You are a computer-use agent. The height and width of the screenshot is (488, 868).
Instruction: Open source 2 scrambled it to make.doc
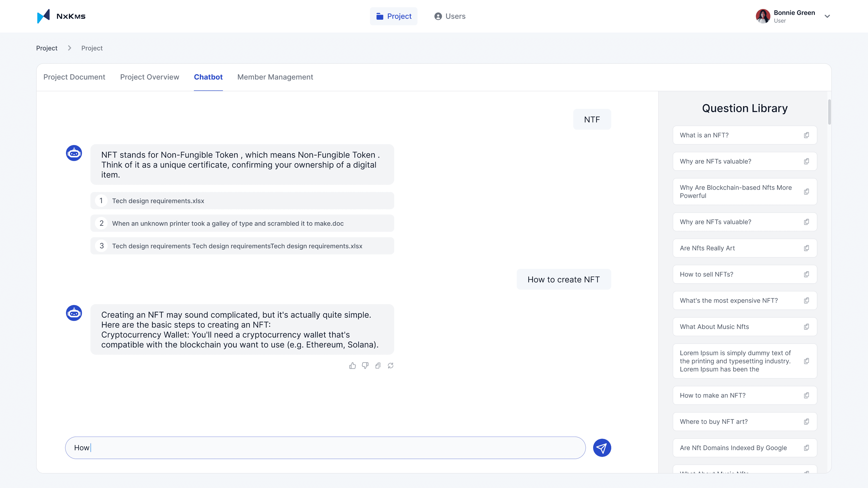[x=242, y=223]
